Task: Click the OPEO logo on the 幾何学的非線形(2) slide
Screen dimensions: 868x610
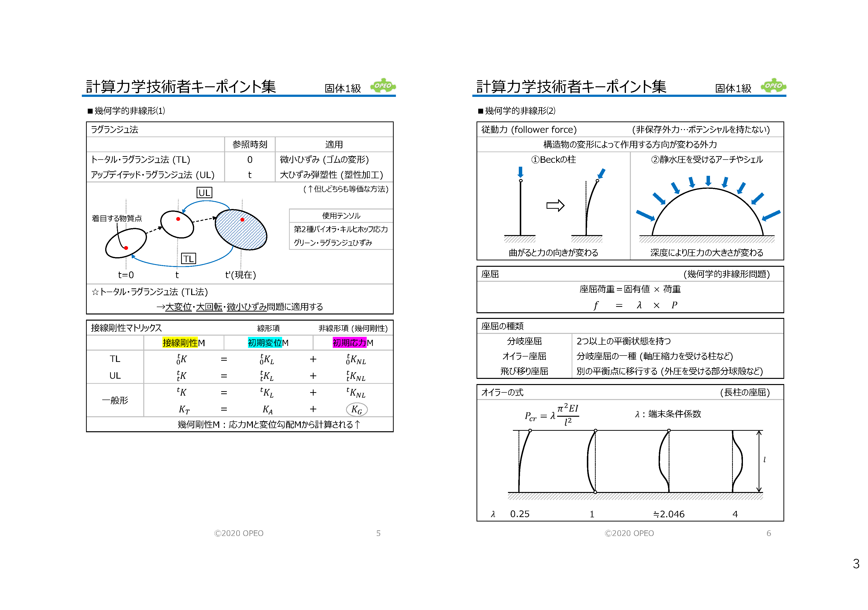Action: point(773,86)
